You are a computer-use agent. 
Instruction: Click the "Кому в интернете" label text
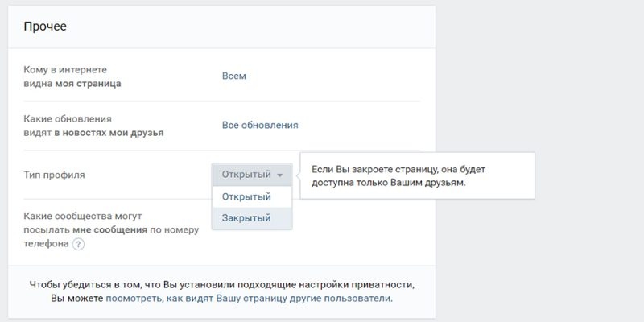tap(65, 70)
